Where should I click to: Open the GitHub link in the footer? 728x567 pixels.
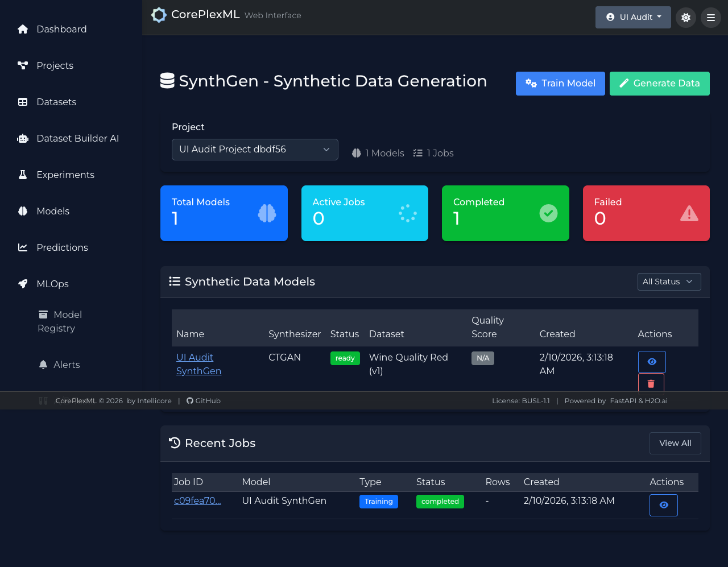pos(204,401)
